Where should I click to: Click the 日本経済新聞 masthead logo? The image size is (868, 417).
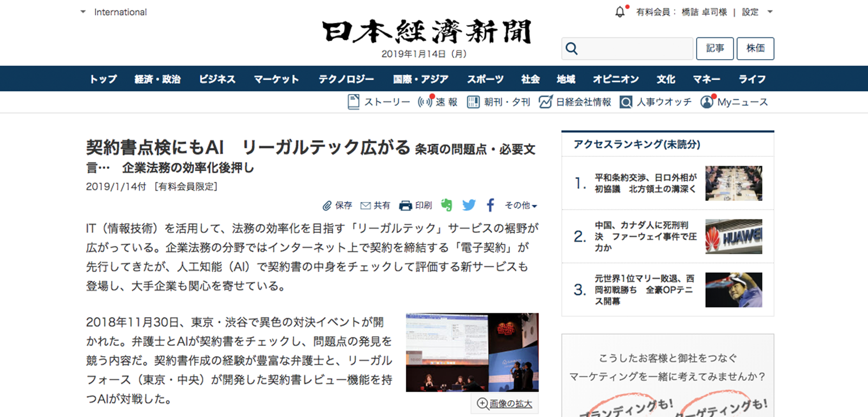pyautogui.click(x=427, y=31)
